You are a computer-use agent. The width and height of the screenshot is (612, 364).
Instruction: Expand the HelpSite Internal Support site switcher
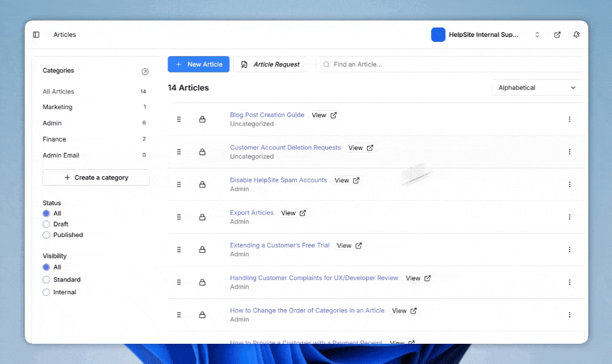tap(537, 35)
